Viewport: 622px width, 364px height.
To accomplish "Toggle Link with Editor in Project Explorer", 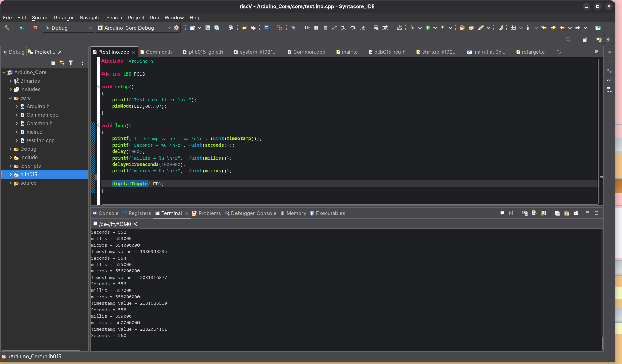I will (x=62, y=63).
